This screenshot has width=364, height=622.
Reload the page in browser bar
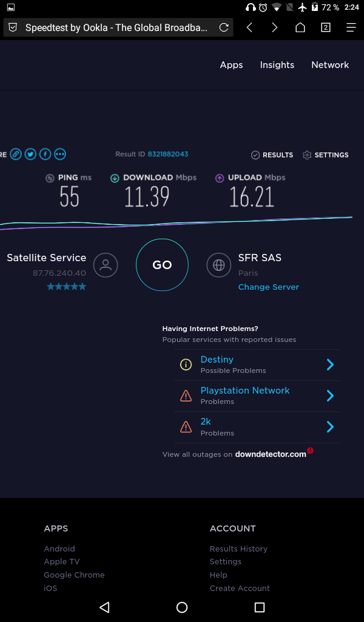[224, 27]
